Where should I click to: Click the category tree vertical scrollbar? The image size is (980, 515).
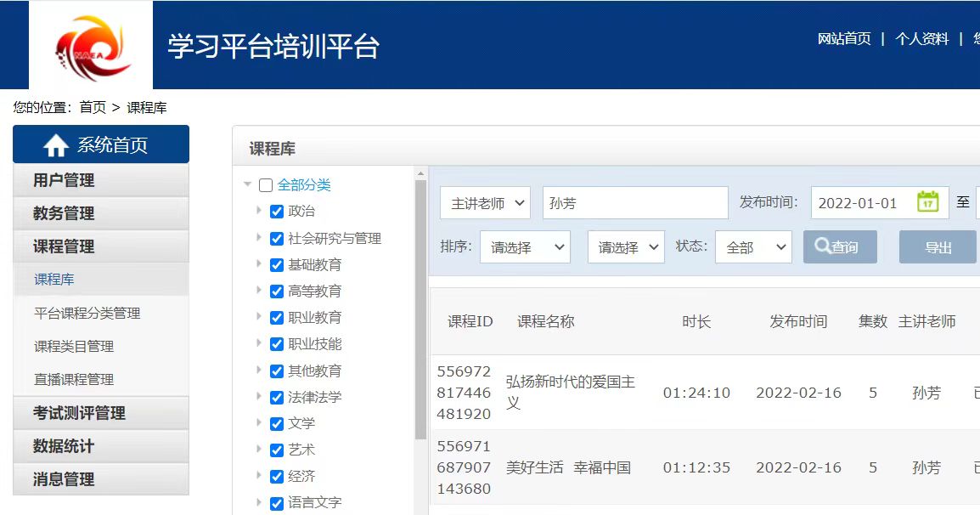point(420,306)
